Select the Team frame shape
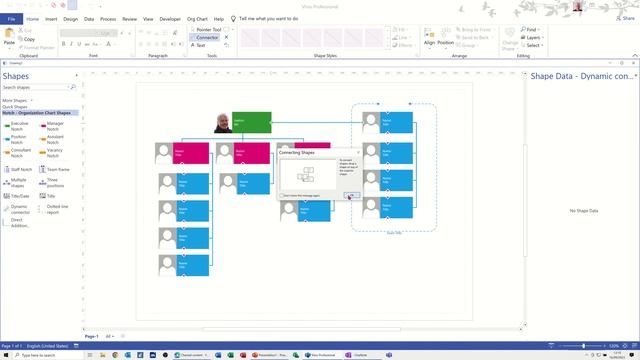Screen dimensions: 640x360 click(54, 169)
